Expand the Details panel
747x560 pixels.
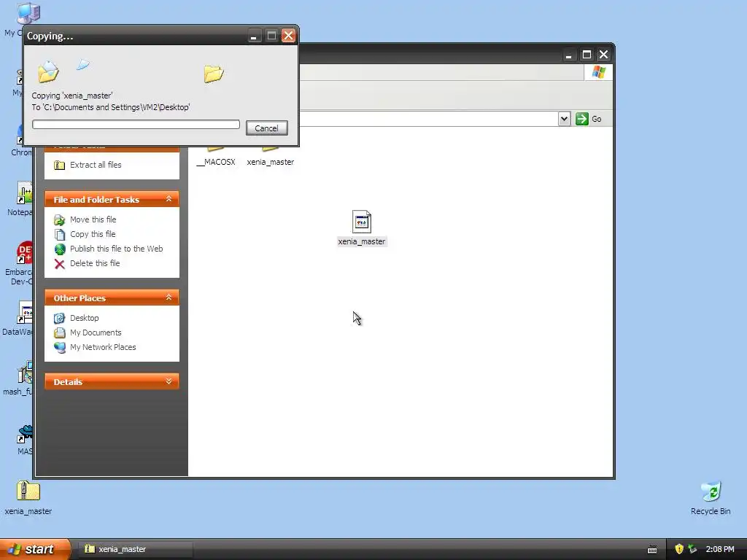pyautogui.click(x=169, y=381)
